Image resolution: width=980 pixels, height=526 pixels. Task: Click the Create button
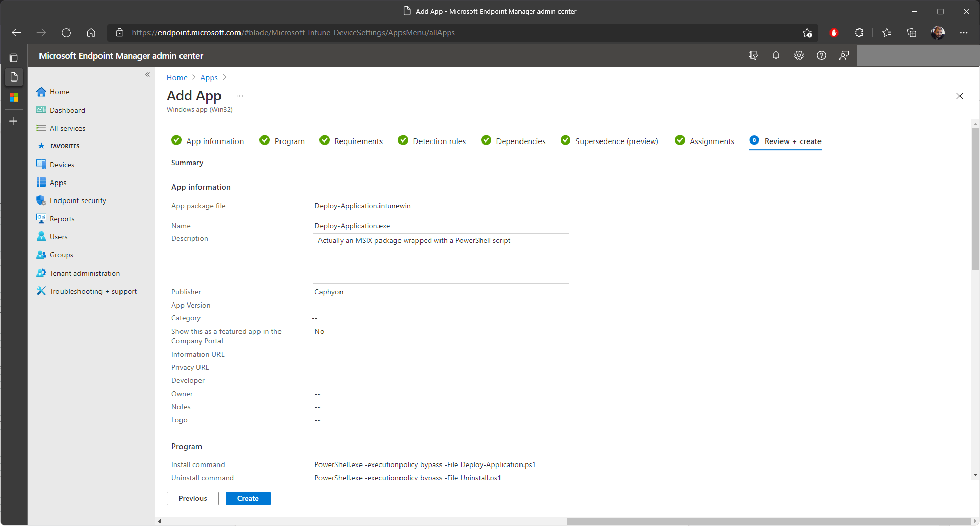pos(248,498)
